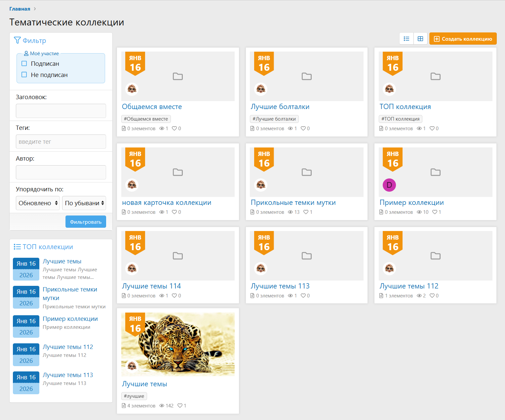Click the pink D avatar on 'Пример коллекции'
Screen dimensions: 505x420
tap(389, 185)
